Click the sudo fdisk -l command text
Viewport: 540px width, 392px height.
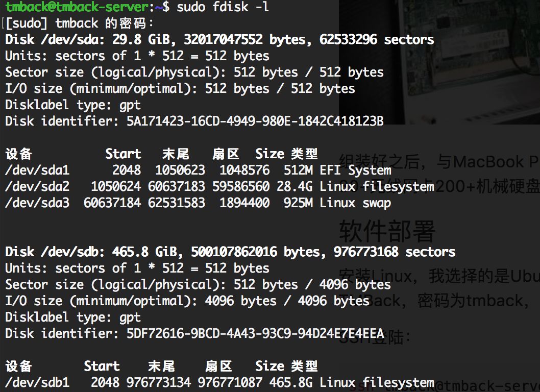point(223,7)
